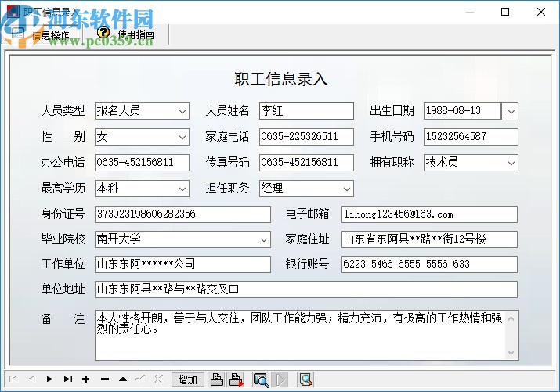
Task: Click the 工作单位 input field
Action: (x=182, y=264)
